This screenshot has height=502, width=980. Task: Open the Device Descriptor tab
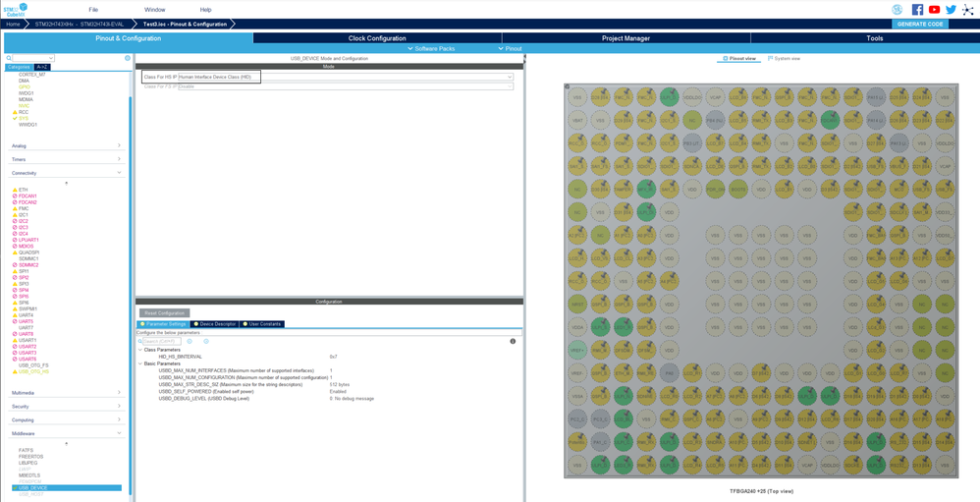[215, 324]
